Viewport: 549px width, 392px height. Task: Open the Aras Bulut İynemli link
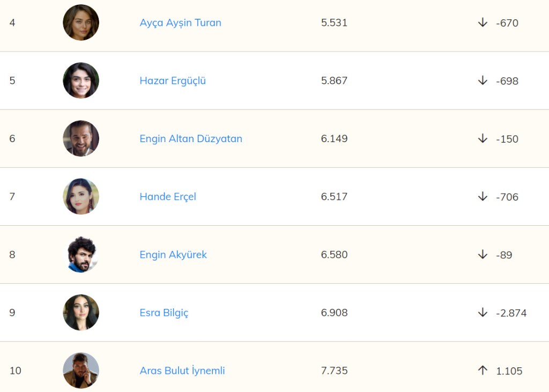point(182,370)
